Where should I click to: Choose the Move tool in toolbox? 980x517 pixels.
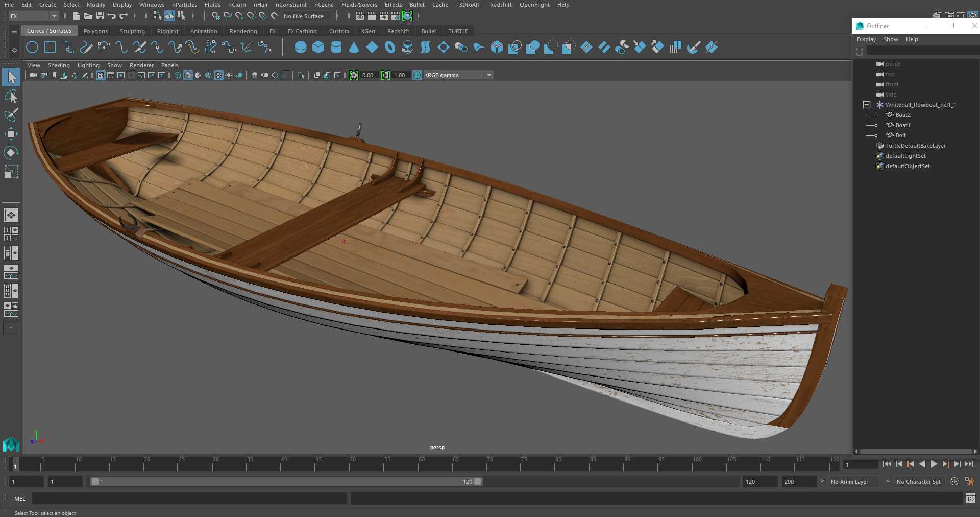click(x=11, y=134)
